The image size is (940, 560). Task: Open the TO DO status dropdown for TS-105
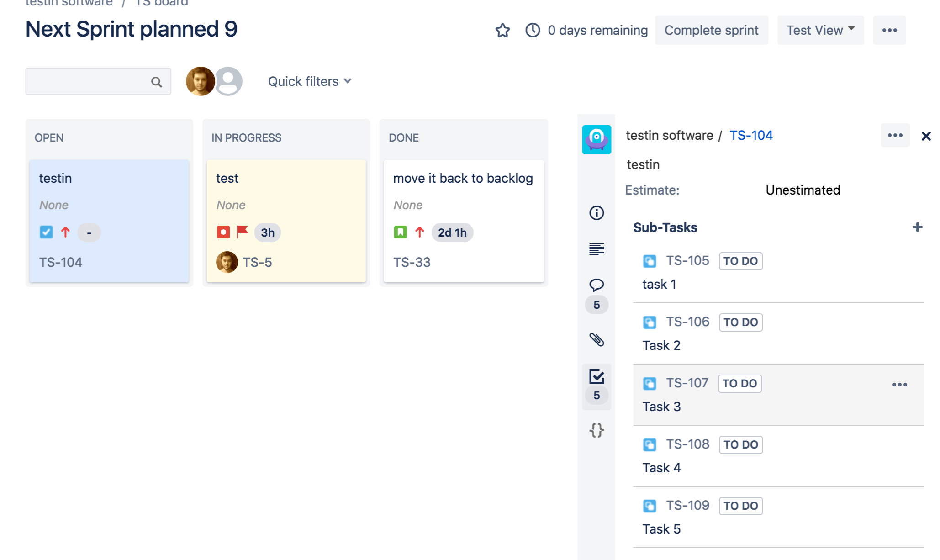click(x=740, y=261)
